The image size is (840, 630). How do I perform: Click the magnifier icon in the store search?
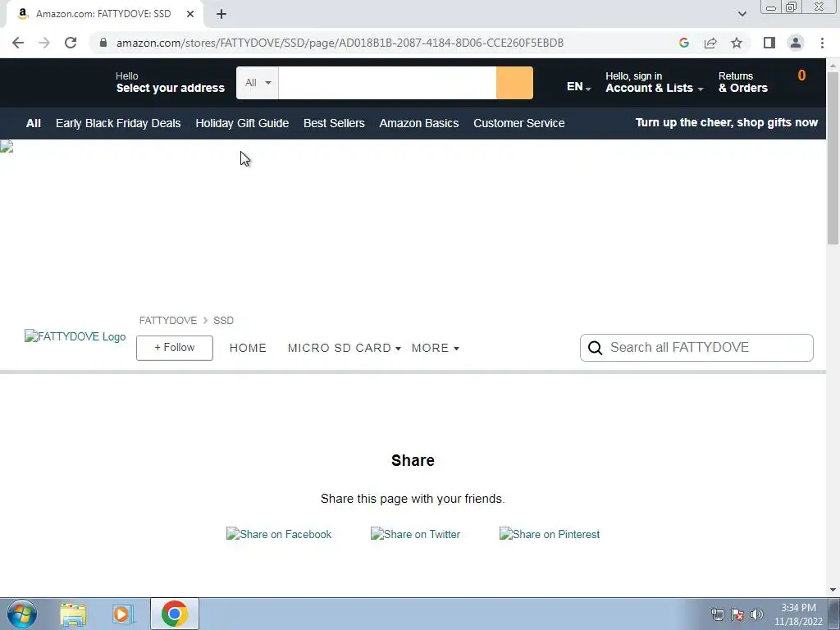pos(596,348)
